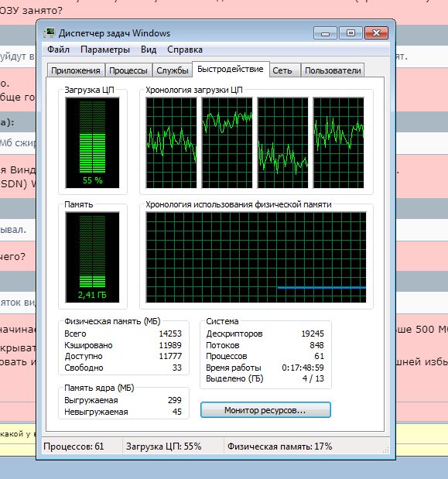
Task: Switch to the Пользователи tab
Action: tap(333, 70)
